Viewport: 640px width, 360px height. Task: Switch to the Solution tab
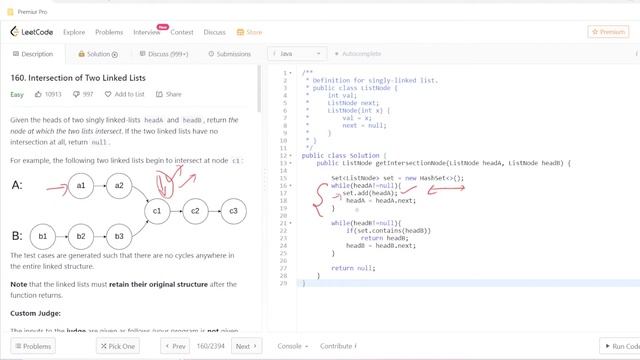point(98,54)
